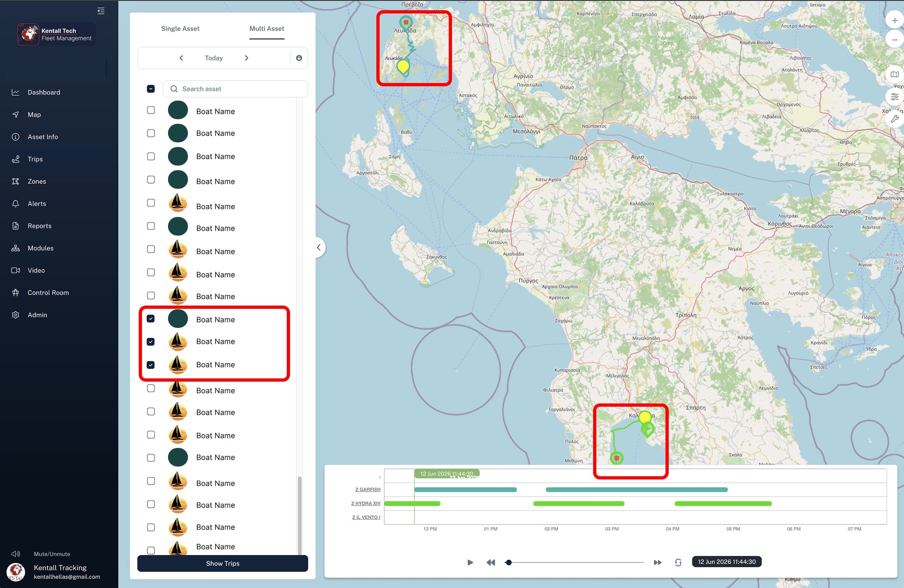904x588 pixels.
Task: Open the Z GARFISH timeline link
Action: point(368,490)
